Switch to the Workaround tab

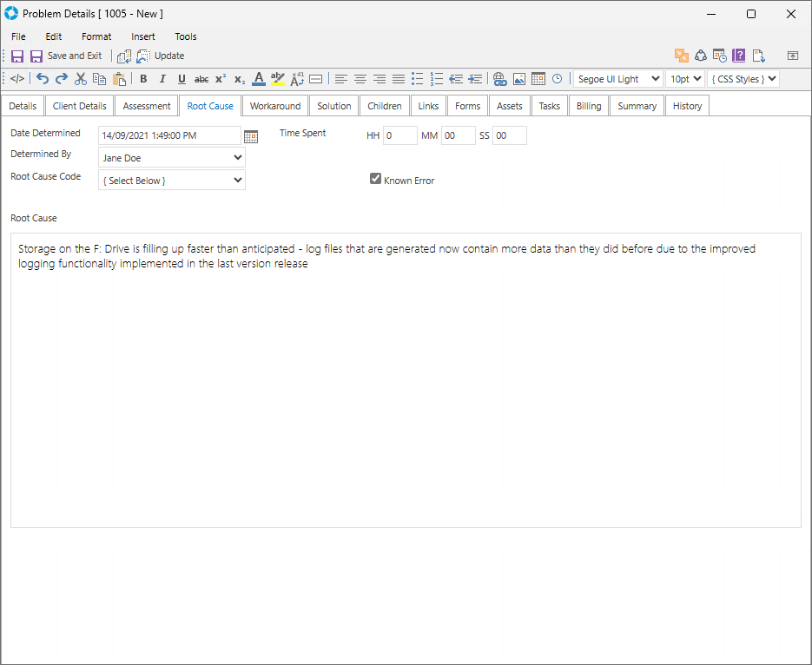click(275, 106)
